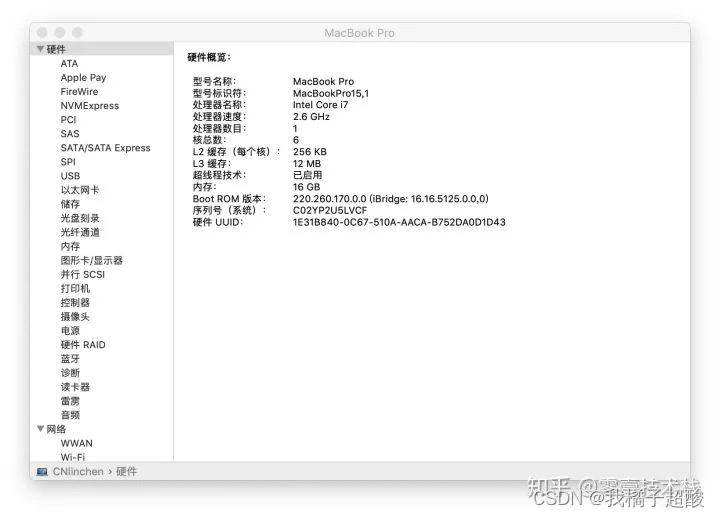
Task: Select 以太网卡 in the sidebar
Action: [x=80, y=190]
